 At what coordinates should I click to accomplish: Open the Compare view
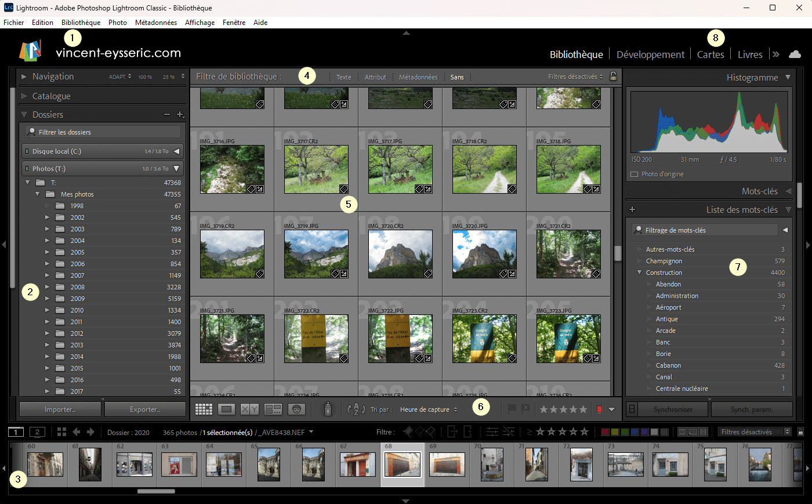pos(249,409)
